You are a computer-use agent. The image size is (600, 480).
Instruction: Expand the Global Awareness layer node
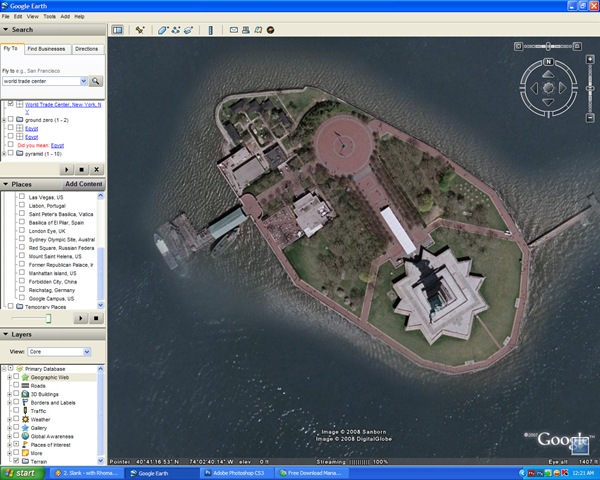point(10,436)
